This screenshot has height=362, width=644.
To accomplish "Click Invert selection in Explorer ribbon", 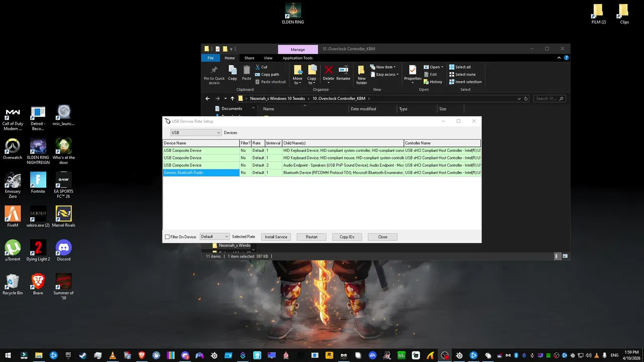I will pyautogui.click(x=465, y=81).
